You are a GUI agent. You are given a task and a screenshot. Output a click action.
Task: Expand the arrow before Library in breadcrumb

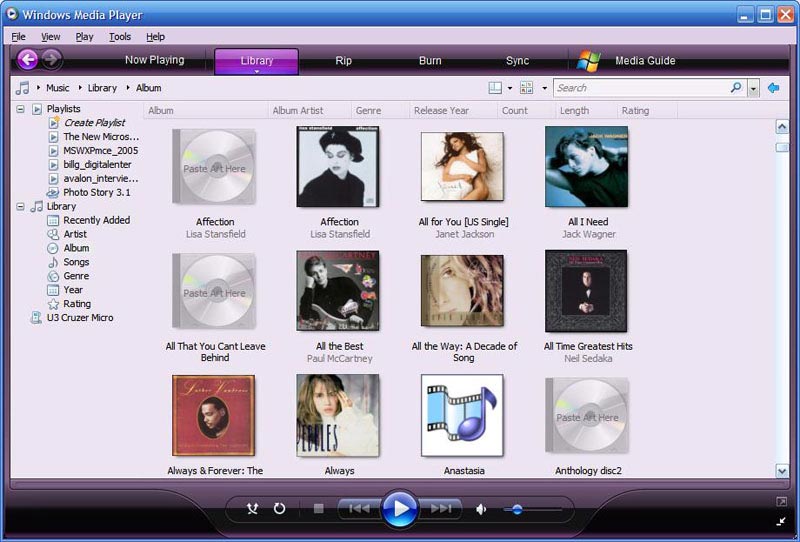tap(80, 88)
